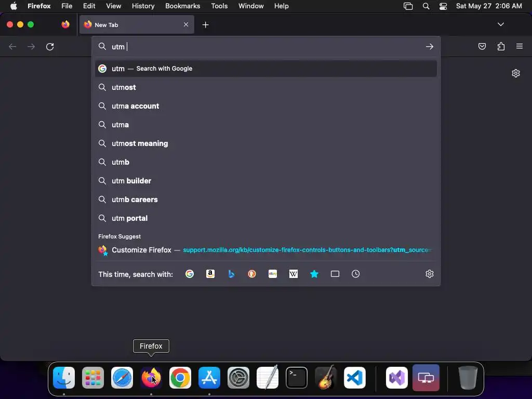Open Launchpad from the Dock
Image resolution: width=532 pixels, height=399 pixels.
click(93, 378)
